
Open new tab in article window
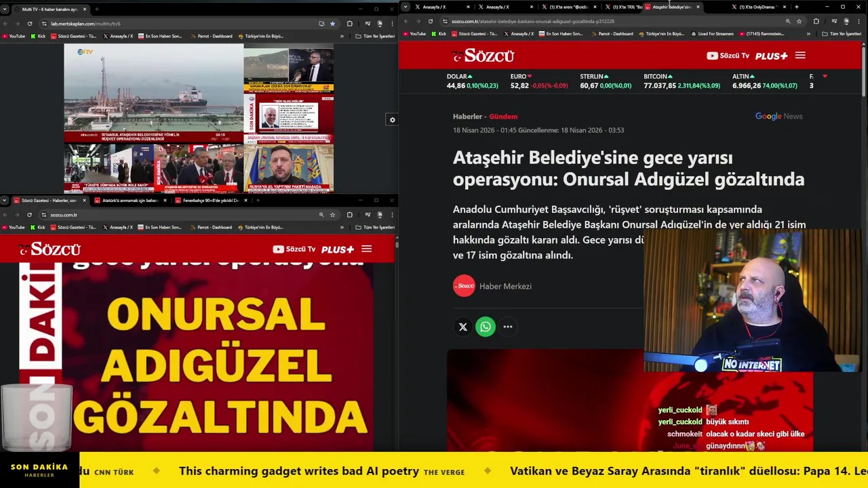(796, 7)
